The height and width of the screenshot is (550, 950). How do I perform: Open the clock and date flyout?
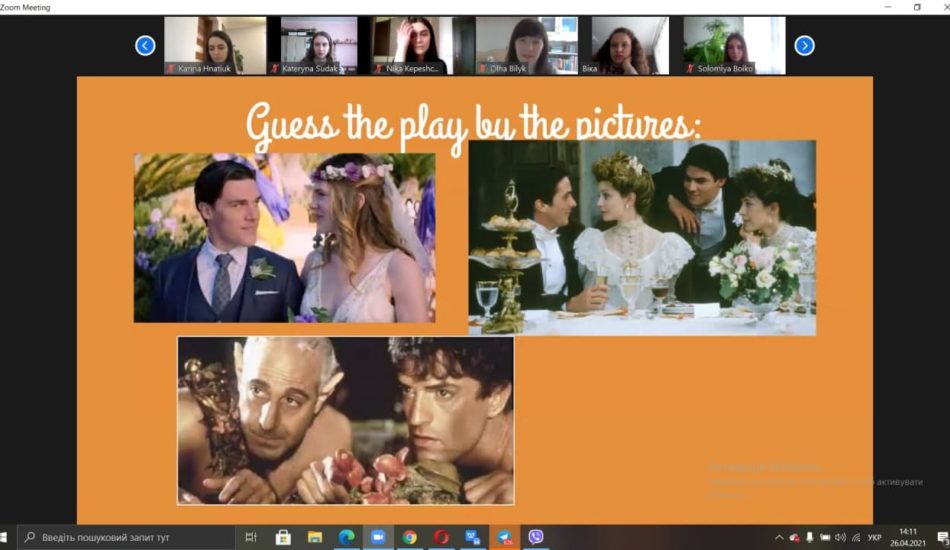(x=907, y=537)
